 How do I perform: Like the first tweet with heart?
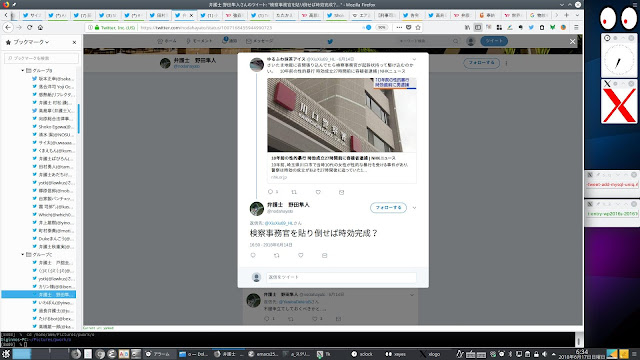click(x=318, y=192)
